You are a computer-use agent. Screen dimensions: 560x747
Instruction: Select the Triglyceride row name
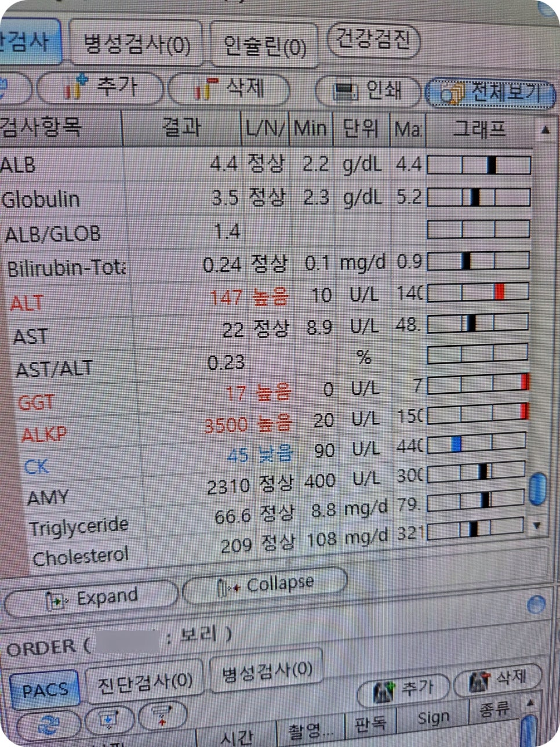(x=79, y=527)
